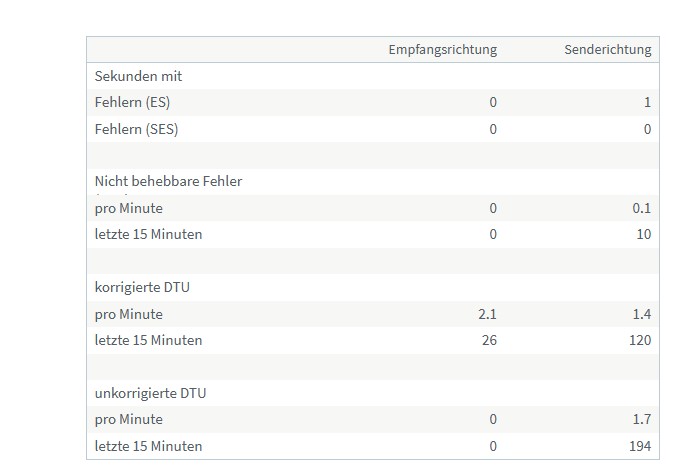Click 'letzte 15 Minuten' label under korrigierte DTU
This screenshot has height=476, width=677.
[148, 340]
